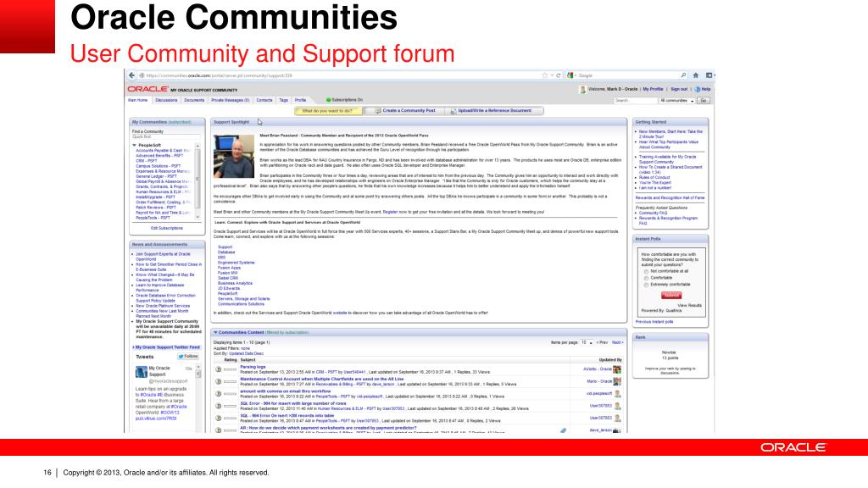Click the document icon on Upload/Write Reference Document
868x488 pixels.
pyautogui.click(x=453, y=111)
